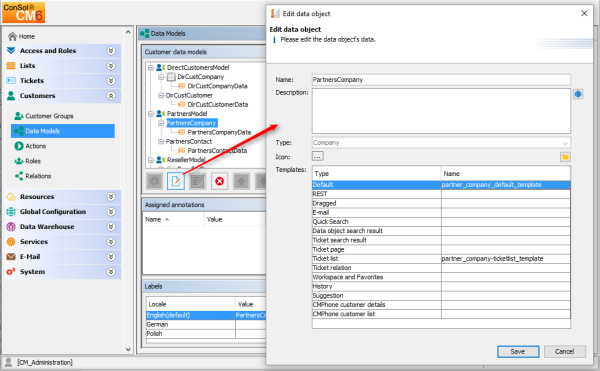
Task: Expand the Access and Roles section
Action: point(111,50)
